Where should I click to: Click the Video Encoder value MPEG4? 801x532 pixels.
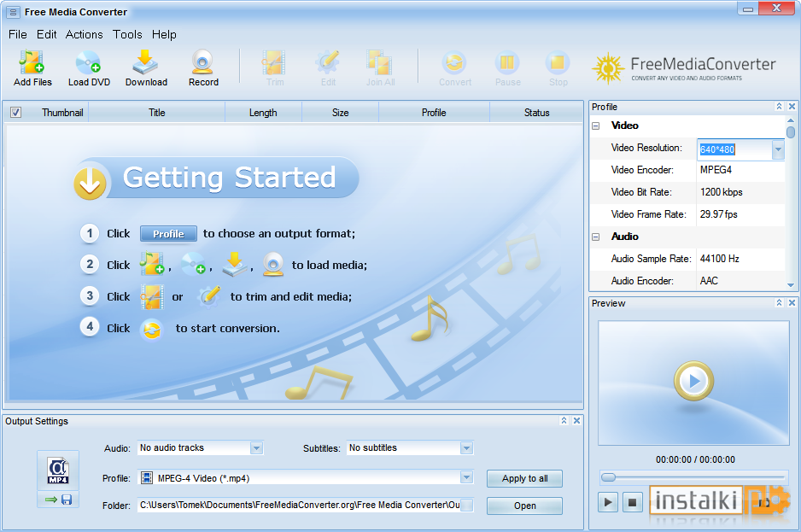click(716, 170)
